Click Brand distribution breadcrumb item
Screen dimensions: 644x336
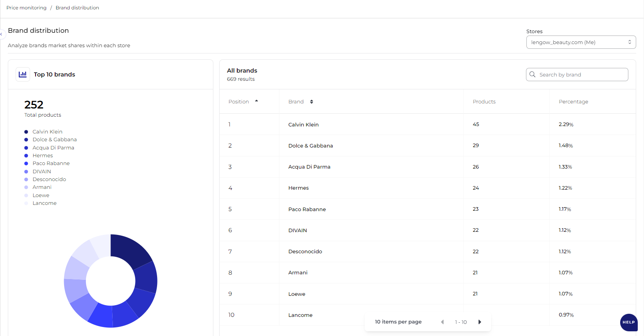[x=77, y=8]
